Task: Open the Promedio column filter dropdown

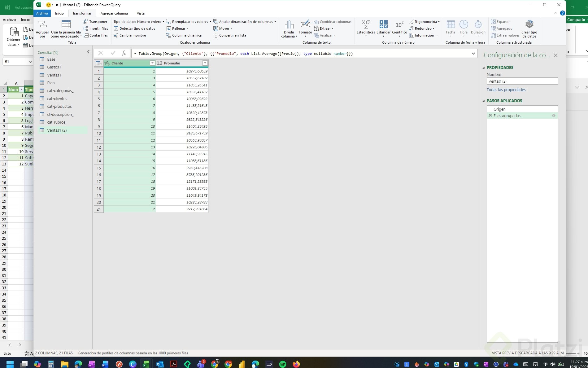Action: pos(205,63)
